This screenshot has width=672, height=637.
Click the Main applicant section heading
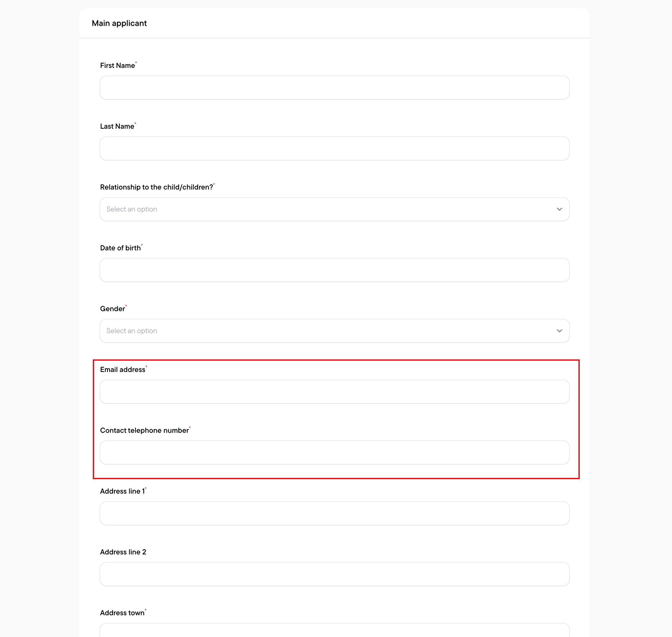(119, 23)
